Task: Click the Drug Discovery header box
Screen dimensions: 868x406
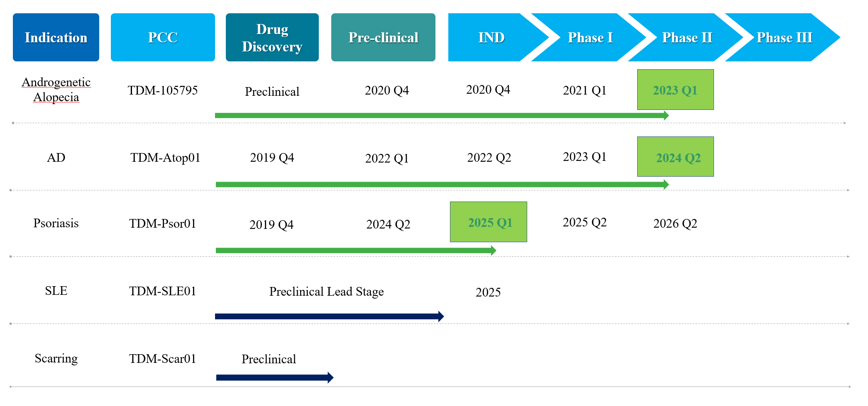Action: click(272, 37)
